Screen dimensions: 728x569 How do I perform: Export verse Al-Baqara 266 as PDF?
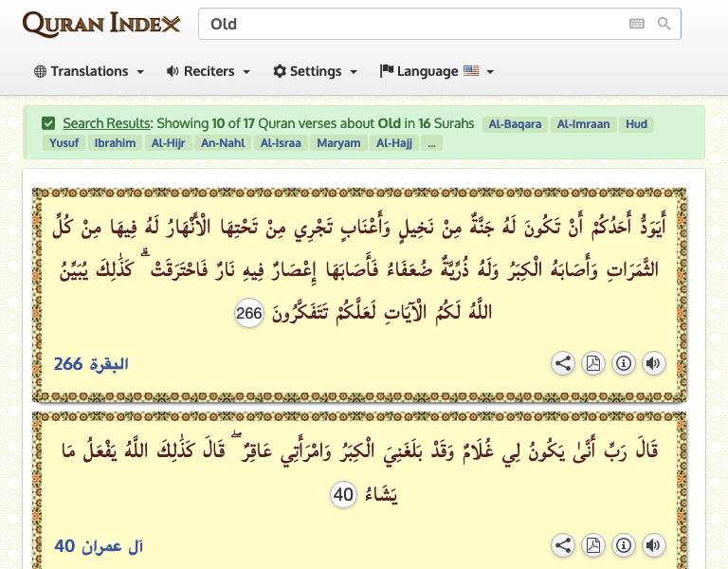coord(592,363)
